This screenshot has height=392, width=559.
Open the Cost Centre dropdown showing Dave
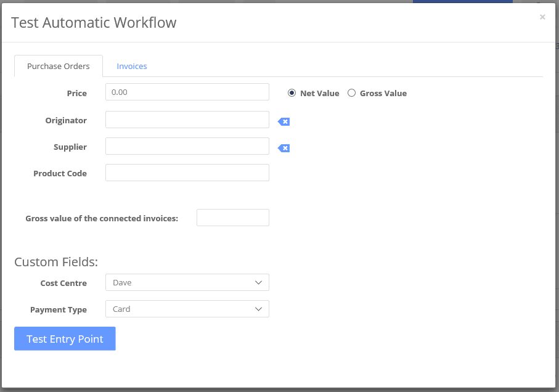coord(187,282)
